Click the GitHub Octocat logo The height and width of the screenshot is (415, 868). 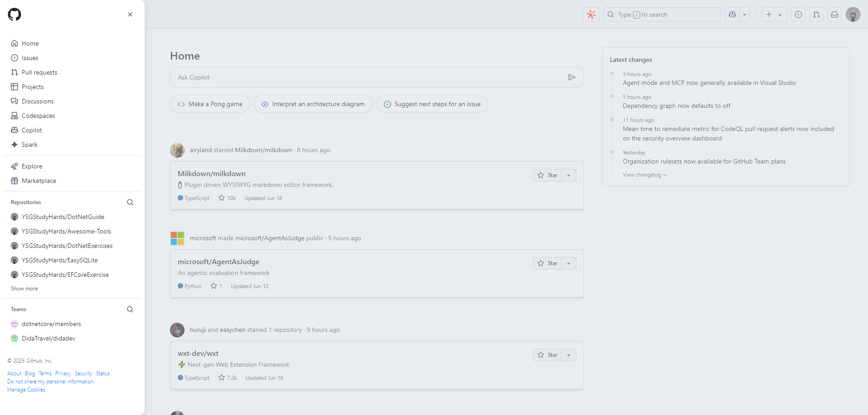[x=14, y=14]
